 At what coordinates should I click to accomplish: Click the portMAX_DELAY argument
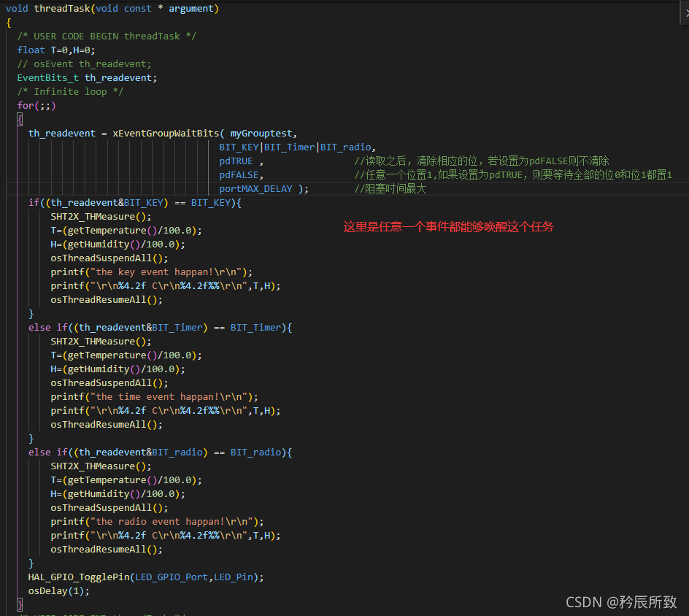(x=255, y=189)
